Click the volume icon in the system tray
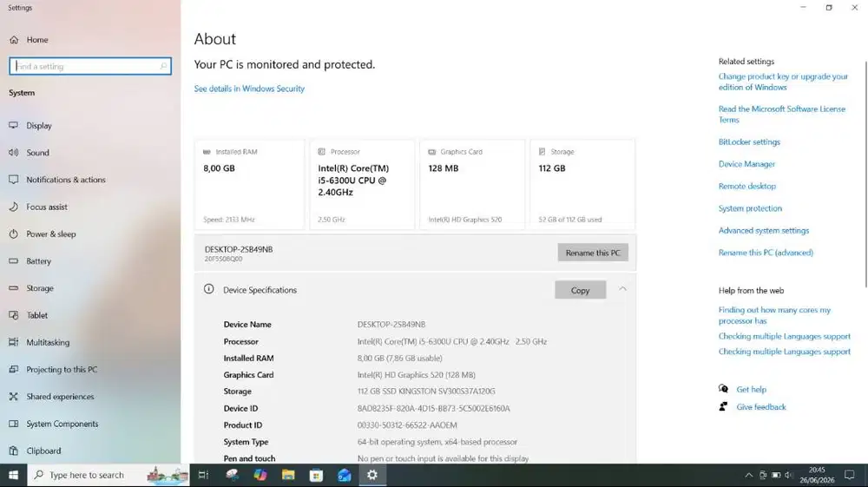This screenshot has height=487, width=868. pos(789,476)
